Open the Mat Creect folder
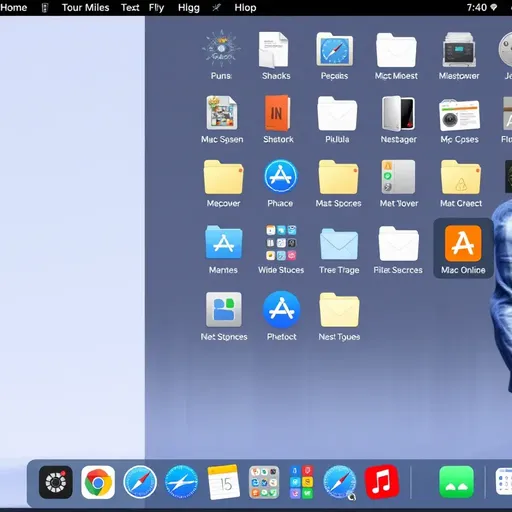 (461, 177)
